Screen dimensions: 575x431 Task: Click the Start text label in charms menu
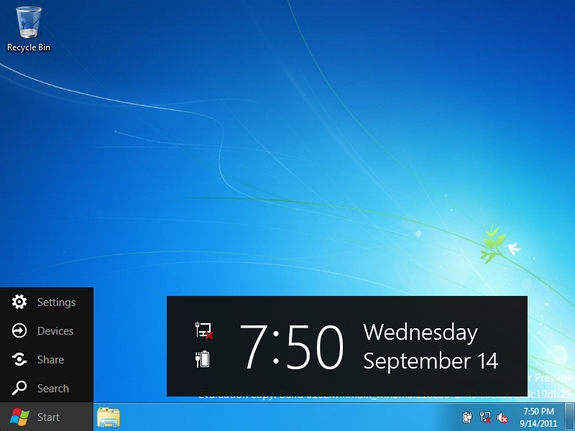coord(48,417)
